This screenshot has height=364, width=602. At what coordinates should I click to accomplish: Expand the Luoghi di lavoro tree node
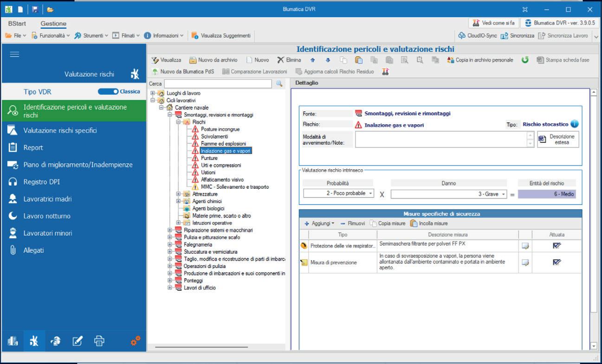pos(153,93)
